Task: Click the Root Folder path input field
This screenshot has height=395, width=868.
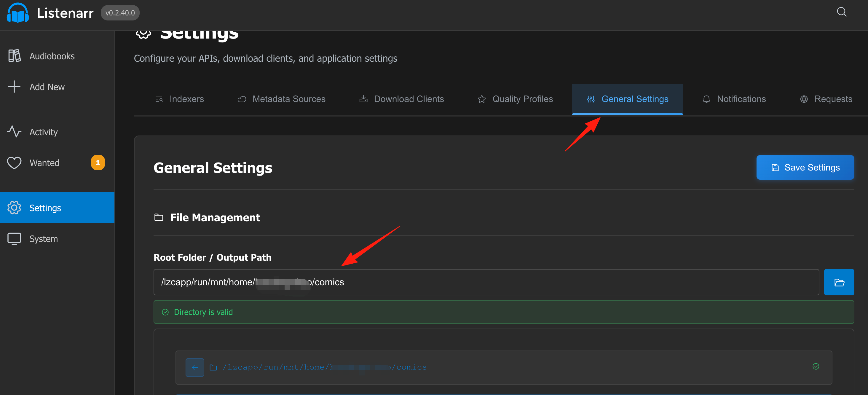Action: [x=486, y=282]
